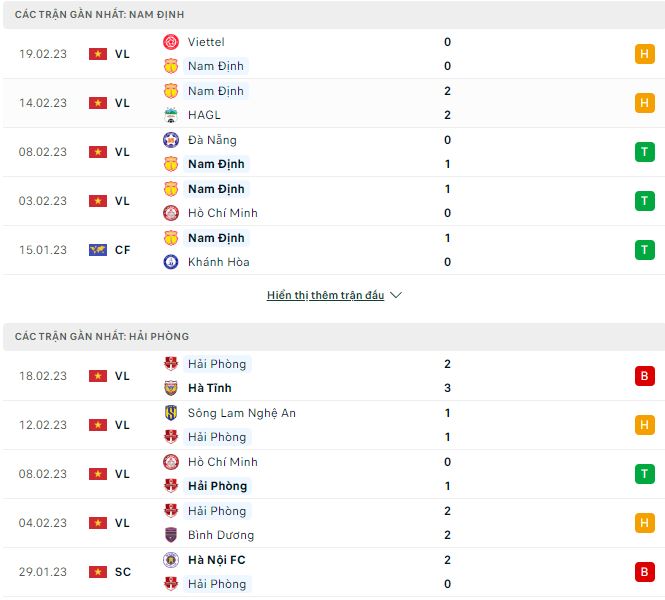
Task: Select the 14.02.23 match date
Action: point(43,103)
